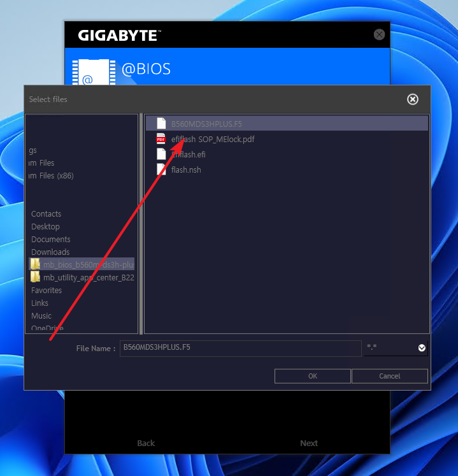
Task: Select efiflash SOP_MElock.pdf file name
Action: pyautogui.click(x=213, y=139)
